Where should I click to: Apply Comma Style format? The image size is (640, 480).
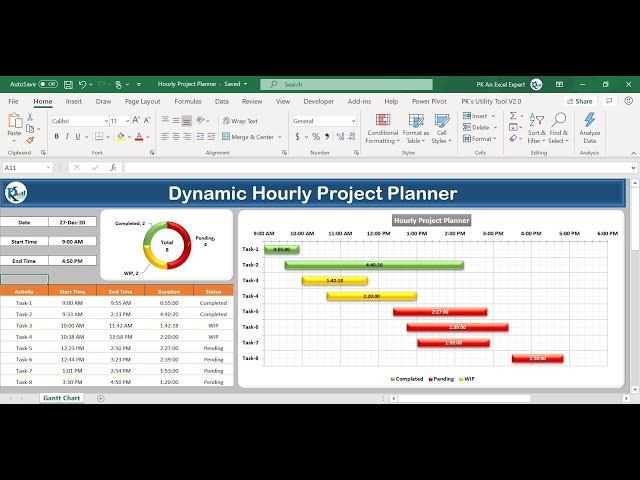pos(327,136)
